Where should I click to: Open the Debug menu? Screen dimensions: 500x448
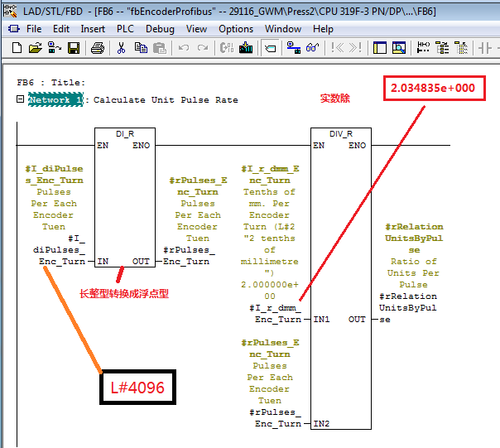coord(160,29)
